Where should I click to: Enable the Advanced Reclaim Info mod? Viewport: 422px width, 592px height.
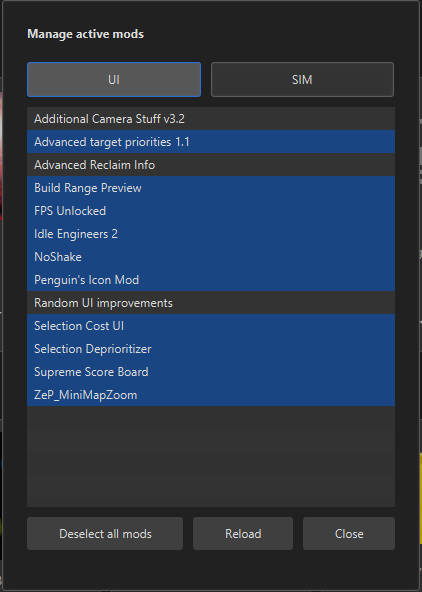point(211,165)
